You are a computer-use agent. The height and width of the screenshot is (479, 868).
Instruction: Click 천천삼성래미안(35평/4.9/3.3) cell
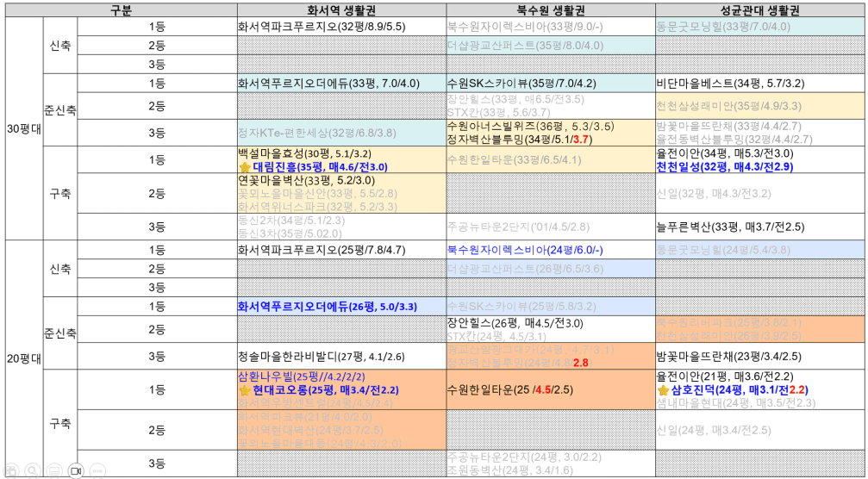coord(760,106)
